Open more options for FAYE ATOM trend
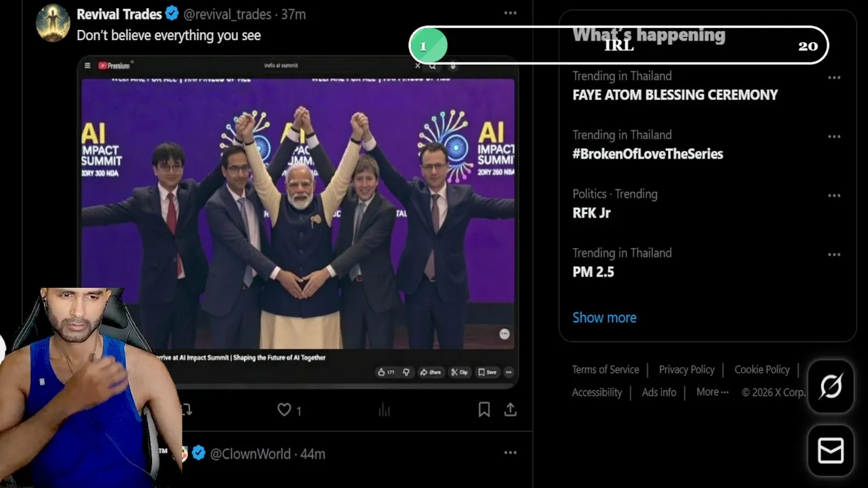 [x=834, y=77]
